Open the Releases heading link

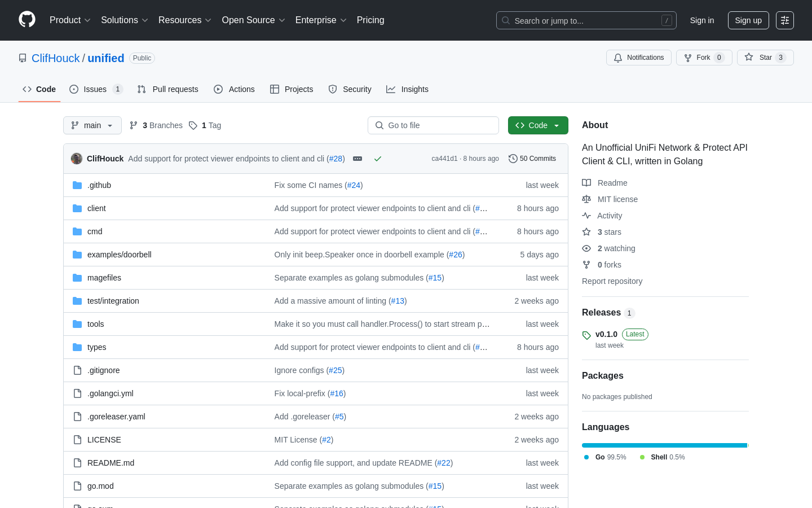(x=608, y=313)
